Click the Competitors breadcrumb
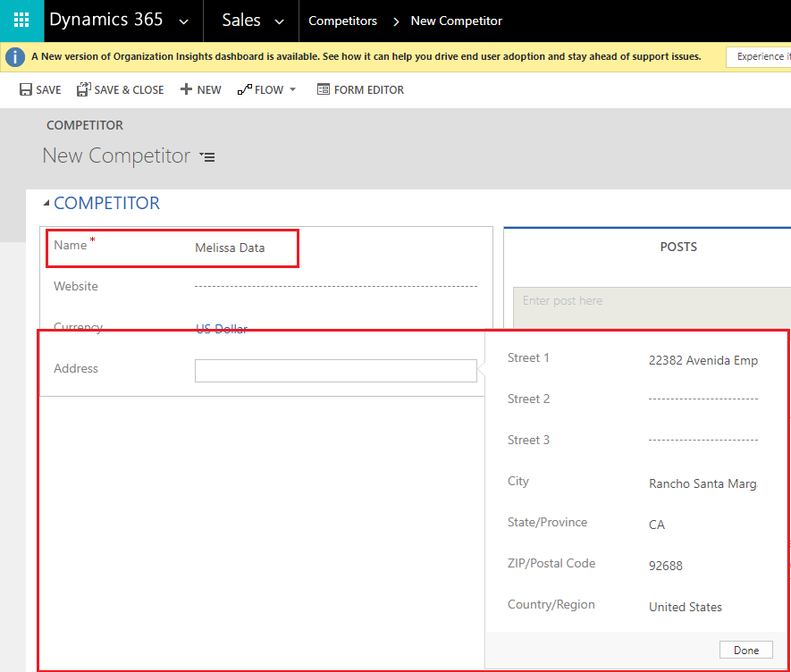The height and width of the screenshot is (672, 791). [342, 21]
